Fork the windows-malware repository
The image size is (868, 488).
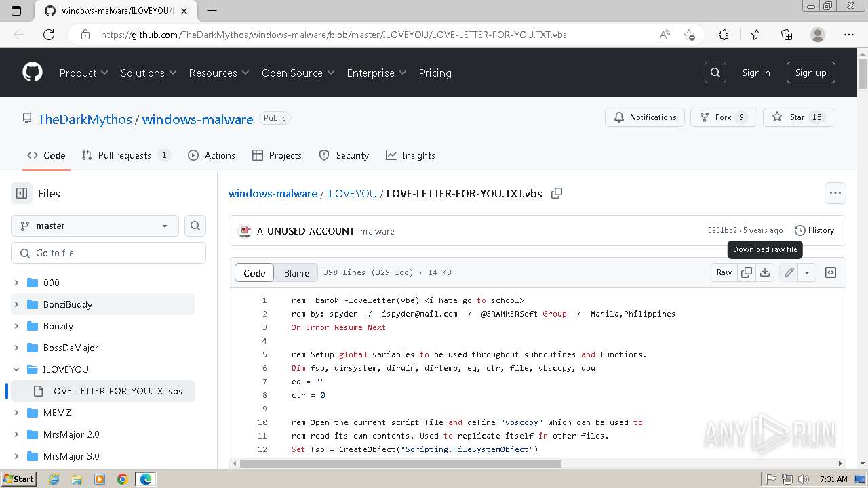pyautogui.click(x=724, y=117)
